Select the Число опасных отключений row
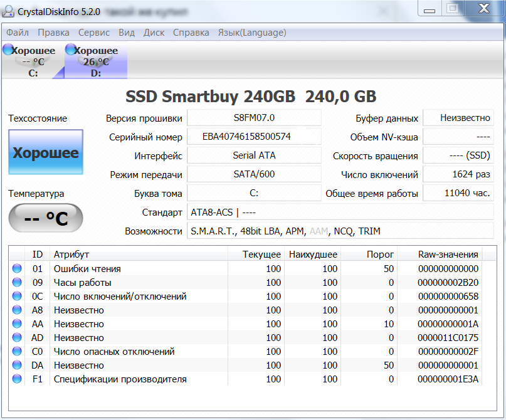The height and width of the screenshot is (420, 506). point(246,351)
